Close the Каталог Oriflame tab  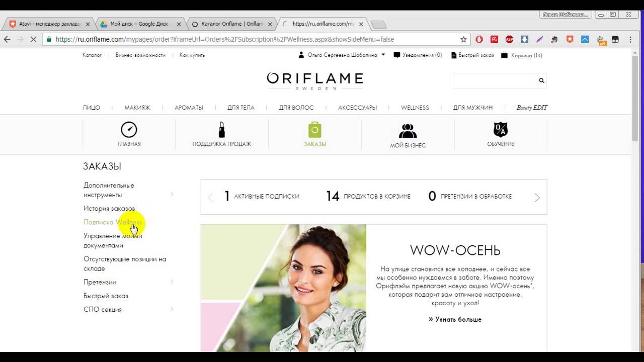[270, 24]
